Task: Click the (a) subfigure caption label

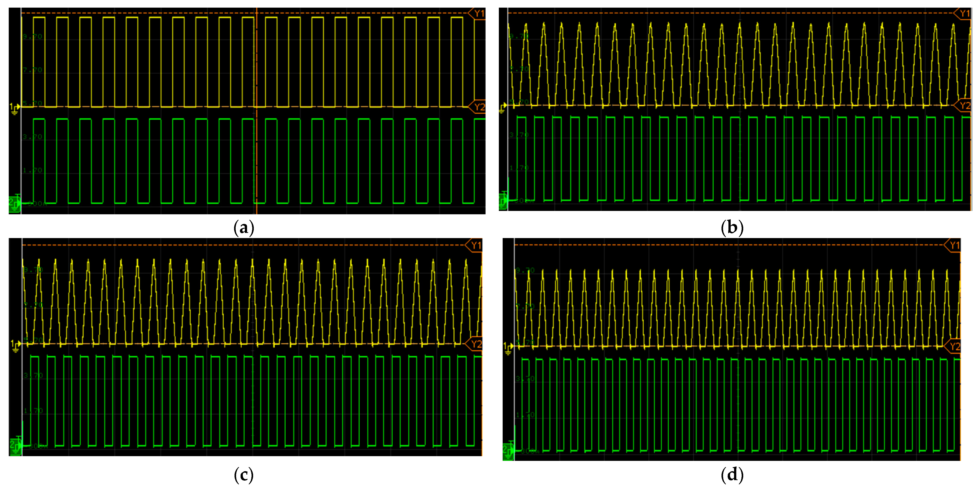Action: (243, 228)
